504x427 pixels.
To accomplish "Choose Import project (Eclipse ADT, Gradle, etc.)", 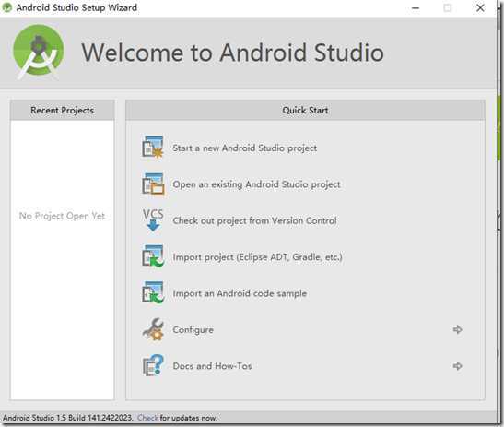I will [x=257, y=257].
